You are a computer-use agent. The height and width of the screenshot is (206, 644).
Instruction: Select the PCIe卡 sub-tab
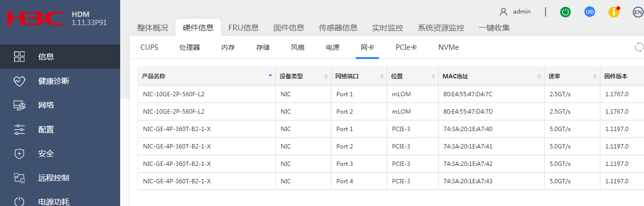coord(406,47)
